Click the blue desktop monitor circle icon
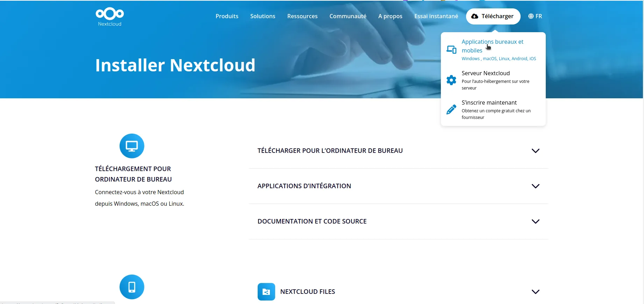The image size is (644, 304). [132, 146]
